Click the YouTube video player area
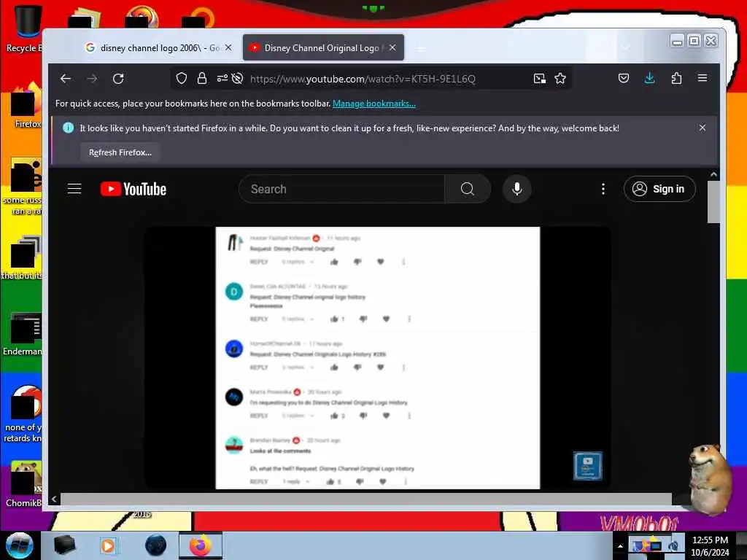Screen dimensions: 747x560 [378, 358]
